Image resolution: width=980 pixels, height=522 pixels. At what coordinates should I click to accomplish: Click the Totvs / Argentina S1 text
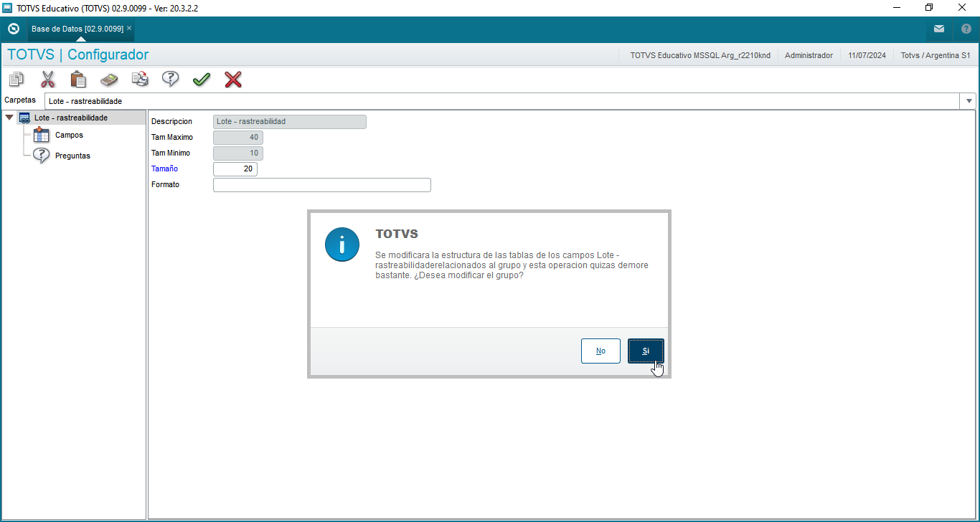point(936,55)
